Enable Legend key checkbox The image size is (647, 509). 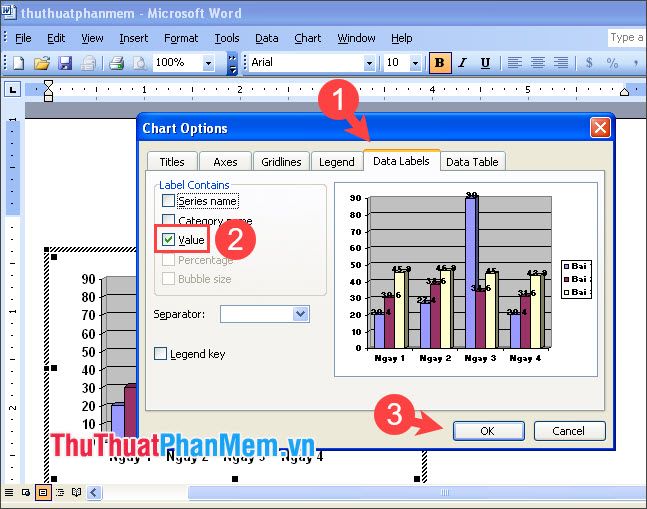(x=161, y=353)
